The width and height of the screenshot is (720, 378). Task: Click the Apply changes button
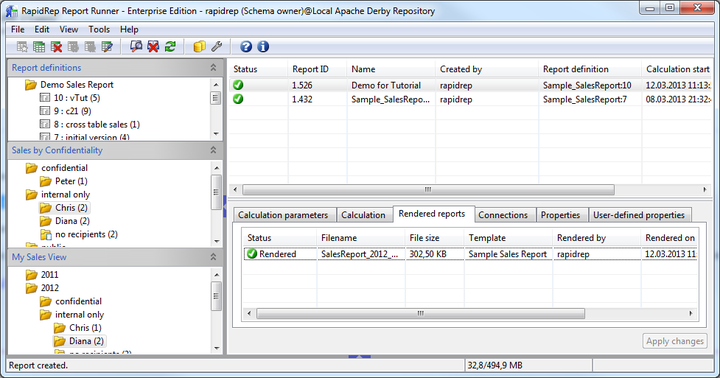675,341
